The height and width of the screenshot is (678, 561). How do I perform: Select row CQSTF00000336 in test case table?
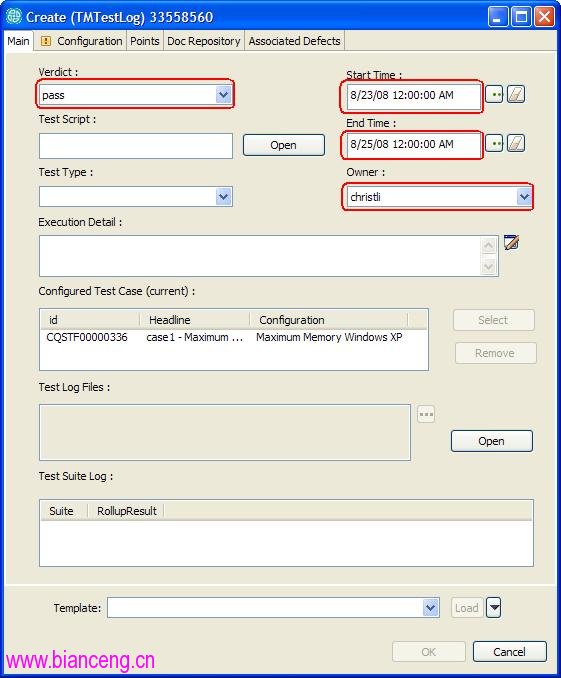[x=234, y=337]
